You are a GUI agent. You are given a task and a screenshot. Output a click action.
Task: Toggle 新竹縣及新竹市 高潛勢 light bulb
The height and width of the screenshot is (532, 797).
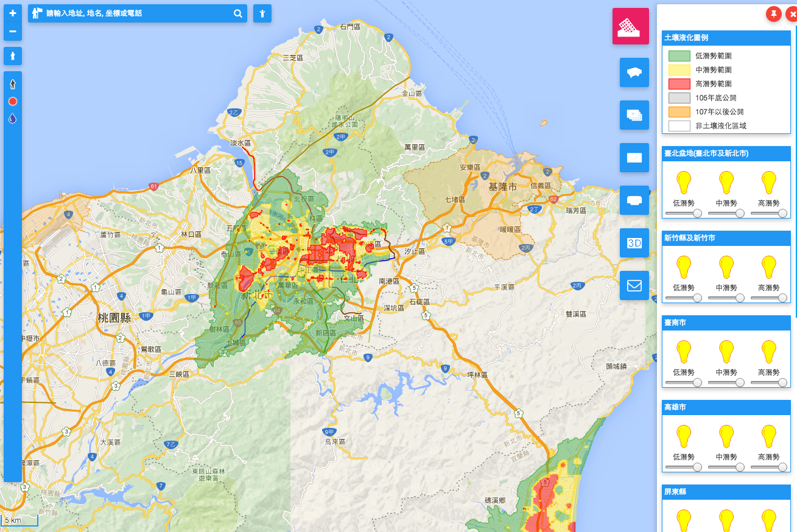tap(769, 267)
